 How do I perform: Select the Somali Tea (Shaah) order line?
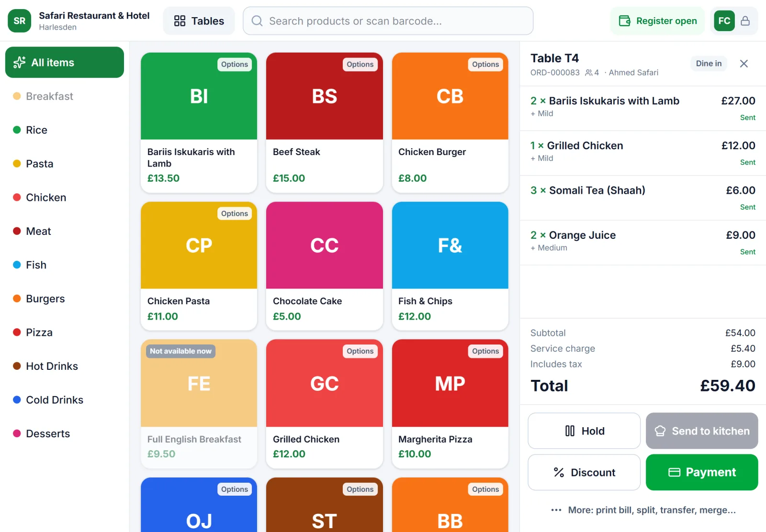tap(643, 198)
